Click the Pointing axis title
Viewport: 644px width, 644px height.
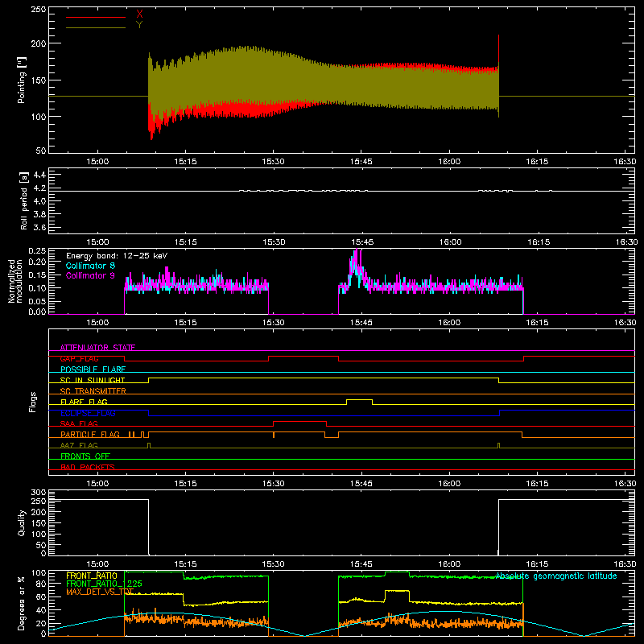pos(22,80)
